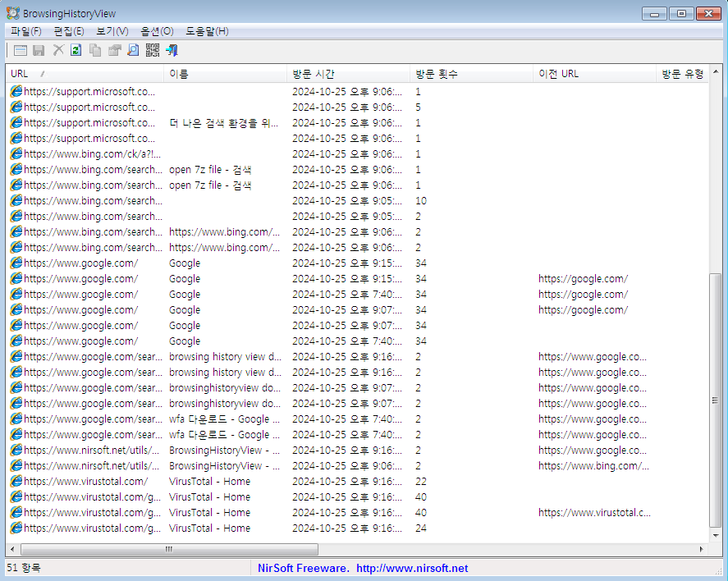728x581 pixels.
Task: Sort by the 이름 column header
Action: click(225, 74)
